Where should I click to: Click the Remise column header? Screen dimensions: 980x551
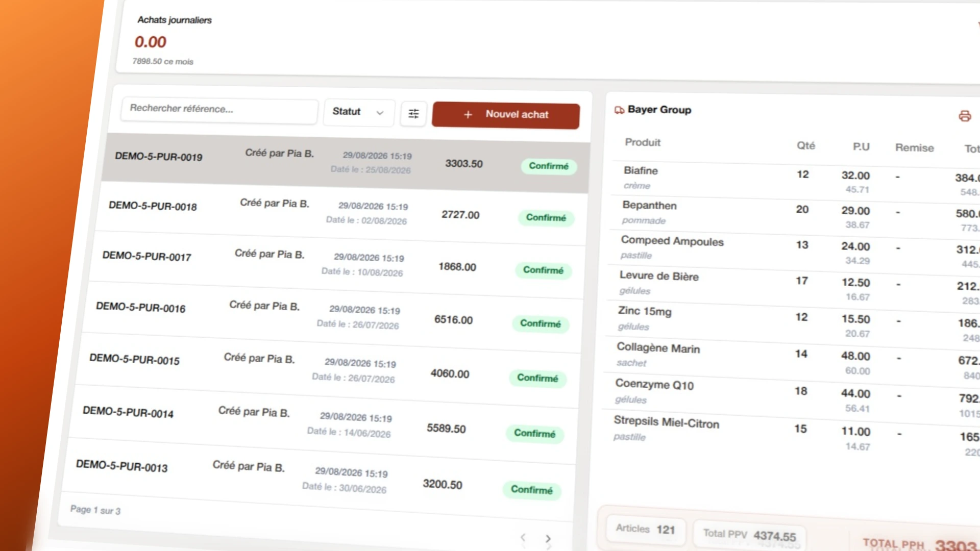[x=914, y=148]
